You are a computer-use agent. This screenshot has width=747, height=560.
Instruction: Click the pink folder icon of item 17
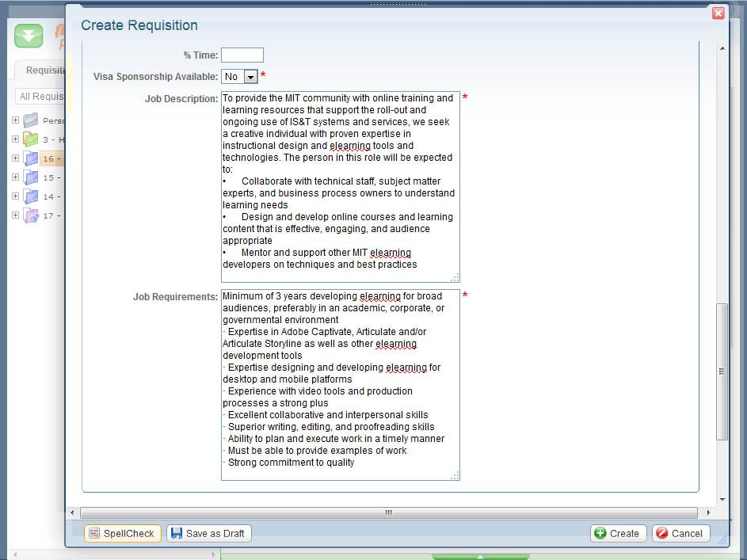[31, 216]
